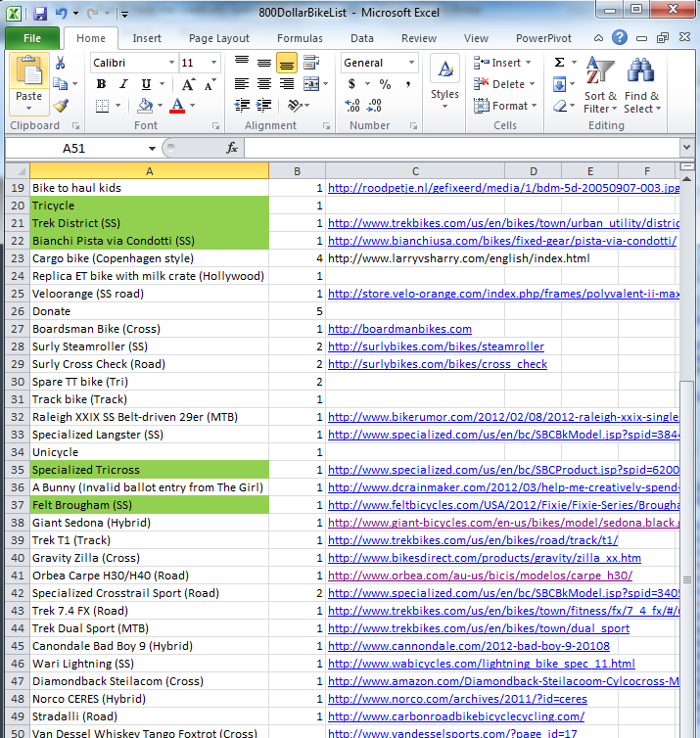Click the Shrink Font icon
Viewport: 700px width, 738px height.
tap(210, 84)
